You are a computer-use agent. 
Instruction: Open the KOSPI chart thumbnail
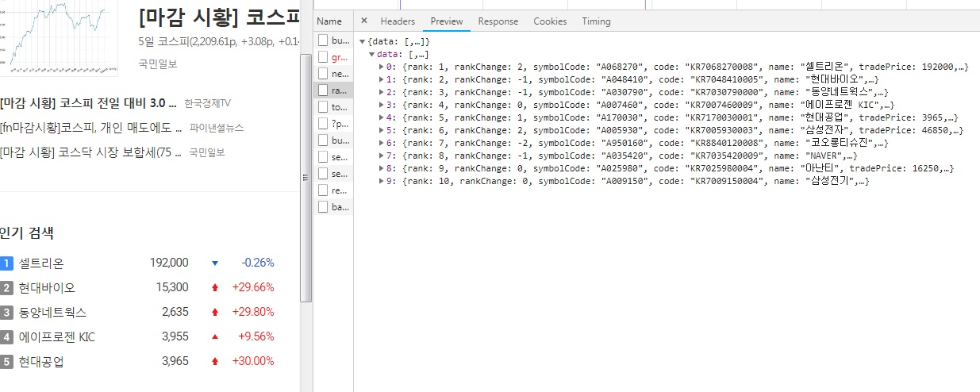coord(59,38)
